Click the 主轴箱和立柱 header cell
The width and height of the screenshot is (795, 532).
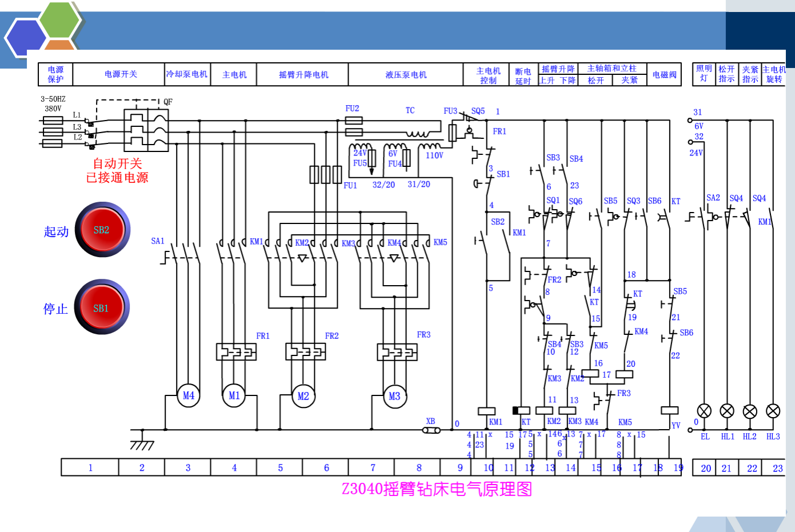point(612,69)
